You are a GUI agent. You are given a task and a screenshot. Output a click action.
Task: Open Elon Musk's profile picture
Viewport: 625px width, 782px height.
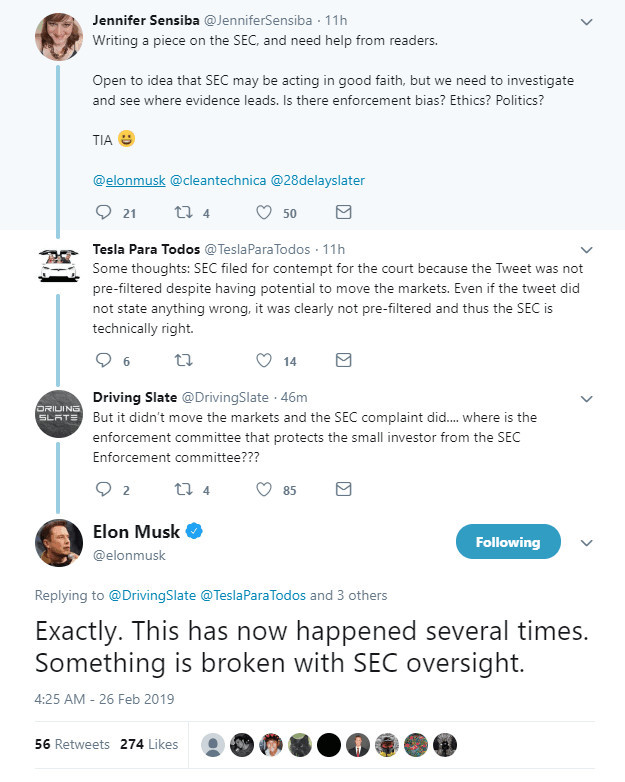click(x=58, y=543)
